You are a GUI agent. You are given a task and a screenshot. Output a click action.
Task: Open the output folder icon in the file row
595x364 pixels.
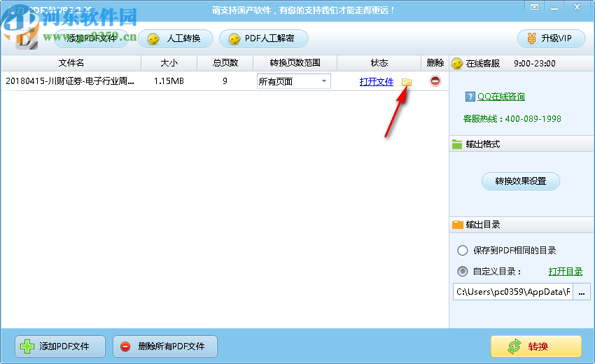coord(407,82)
